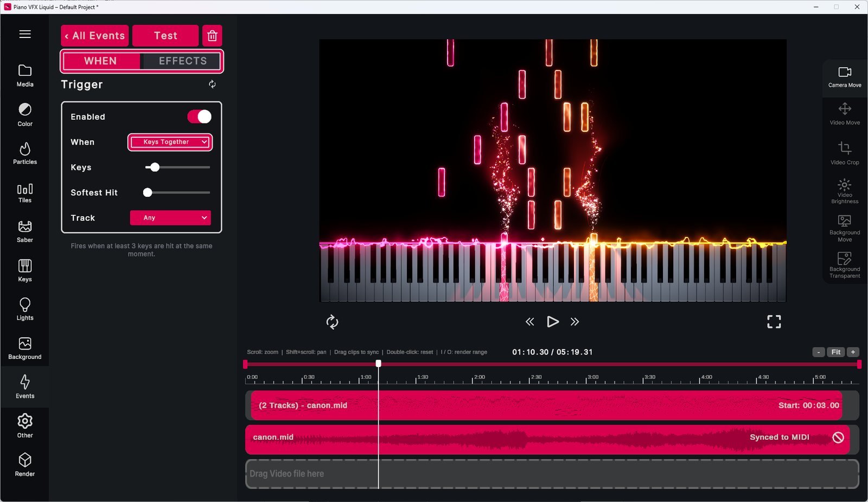Viewport: 868px width, 502px height.
Task: Fit the timeline zoom
Action: coord(836,352)
